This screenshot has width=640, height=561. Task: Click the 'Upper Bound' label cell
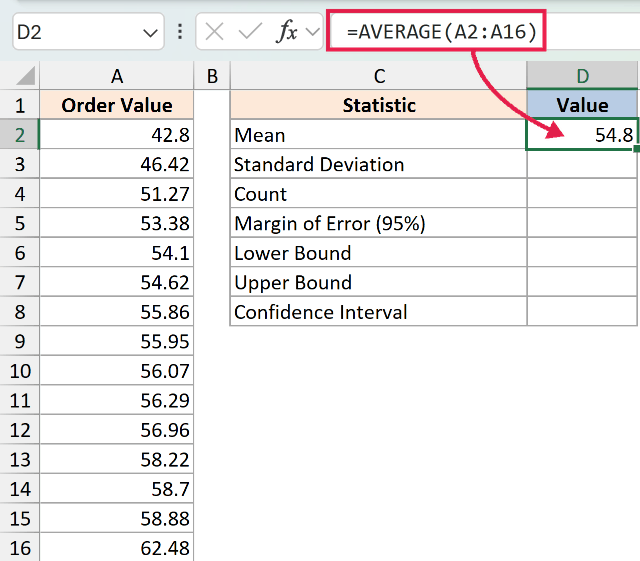coord(379,282)
